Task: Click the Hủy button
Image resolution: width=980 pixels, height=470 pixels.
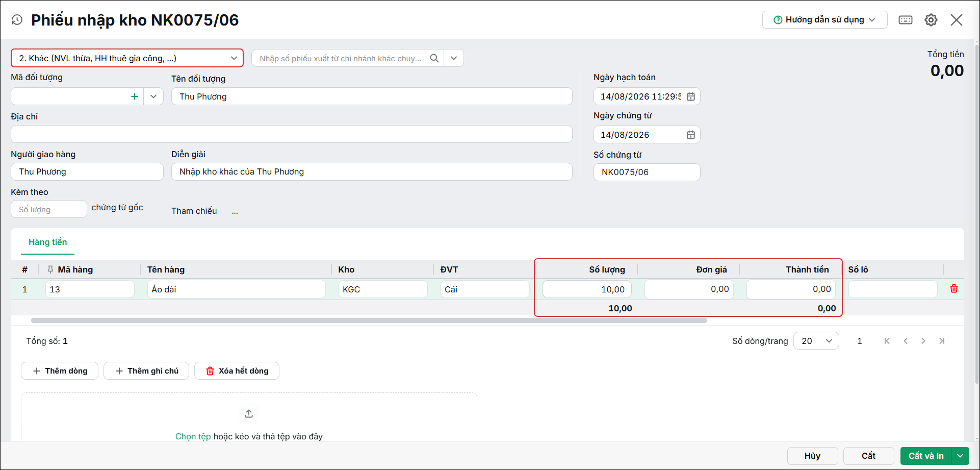Action: [813, 456]
